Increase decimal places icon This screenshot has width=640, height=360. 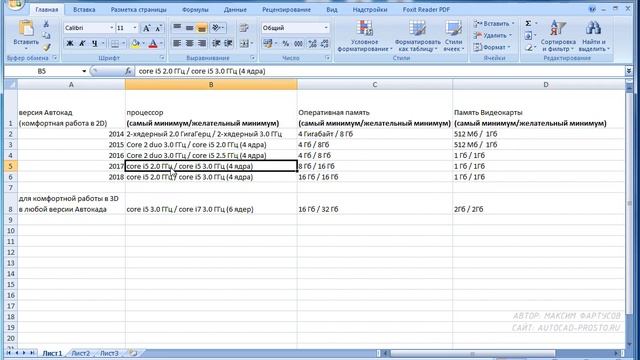pyautogui.click(x=313, y=43)
